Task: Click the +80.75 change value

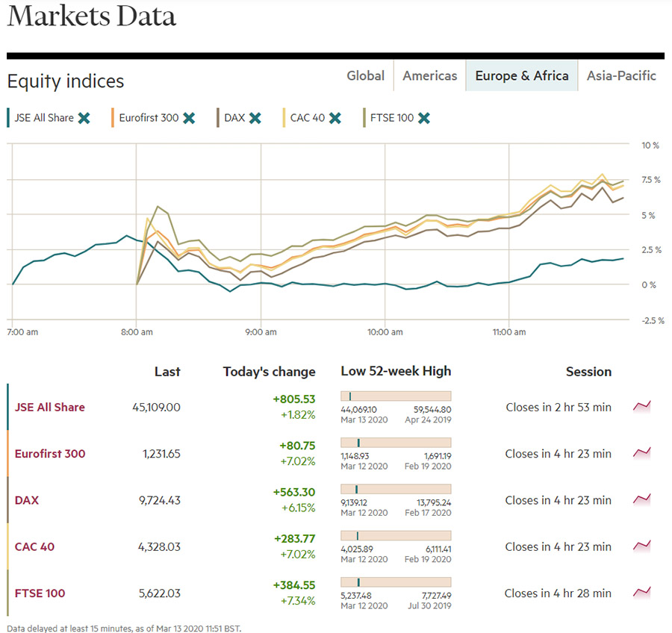Action: [297, 446]
